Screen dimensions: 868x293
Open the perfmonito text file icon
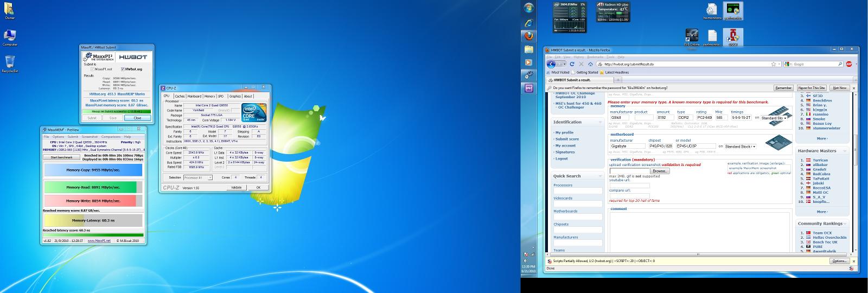pos(712,38)
